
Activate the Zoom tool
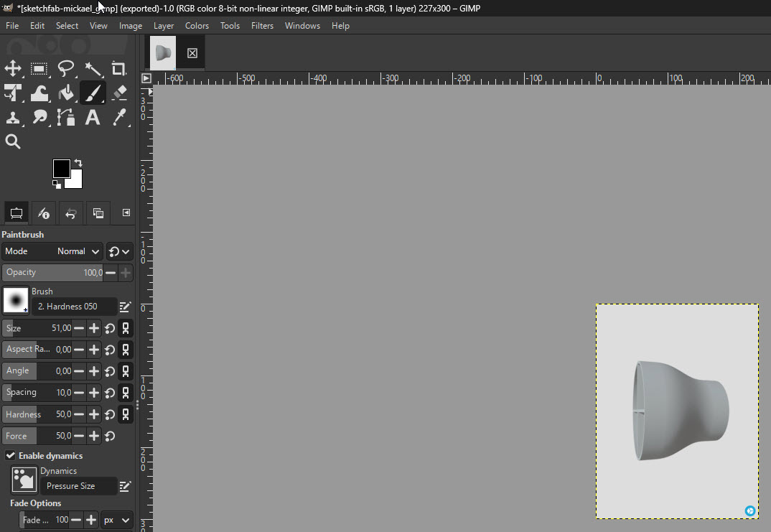13,141
